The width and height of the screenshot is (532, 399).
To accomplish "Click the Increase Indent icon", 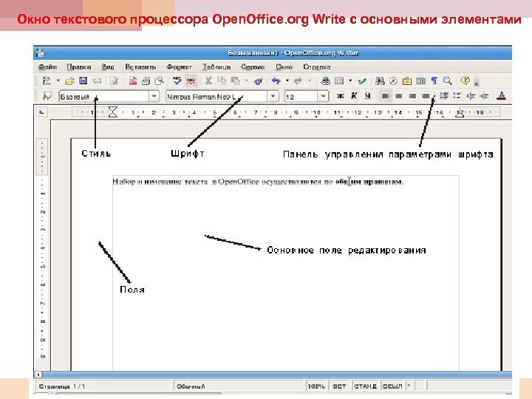I will [484, 96].
